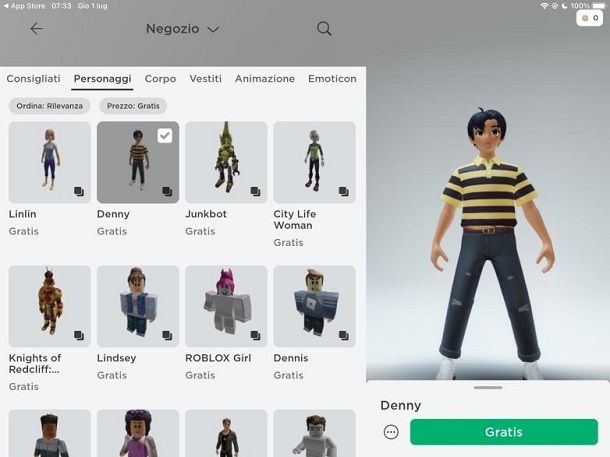Select the Knights of Redcliff thumbnail
The width and height of the screenshot is (610, 457).
[x=50, y=306]
